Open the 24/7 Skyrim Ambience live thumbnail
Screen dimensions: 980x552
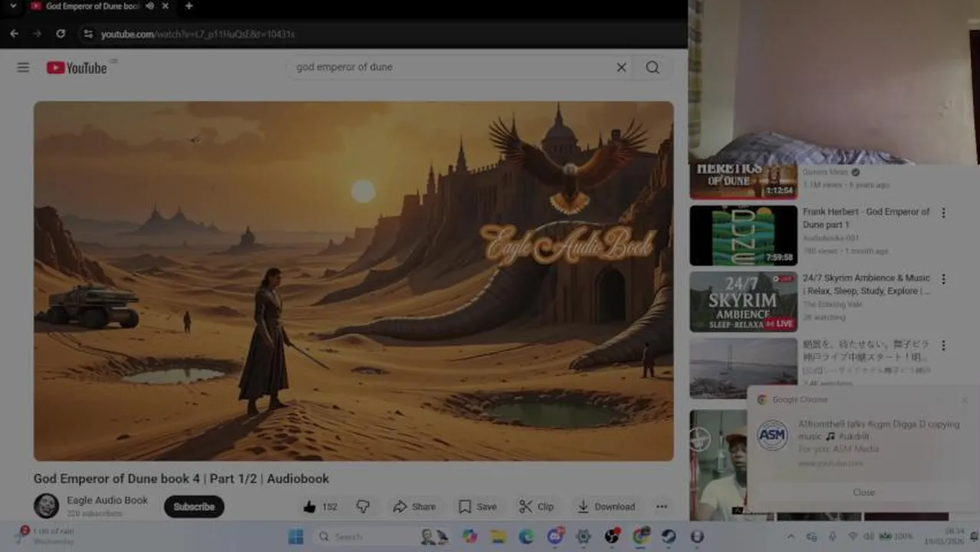tap(743, 301)
